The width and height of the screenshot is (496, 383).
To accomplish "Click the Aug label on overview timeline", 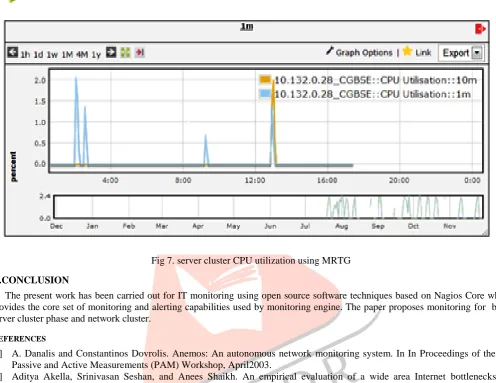I will 341,226.
